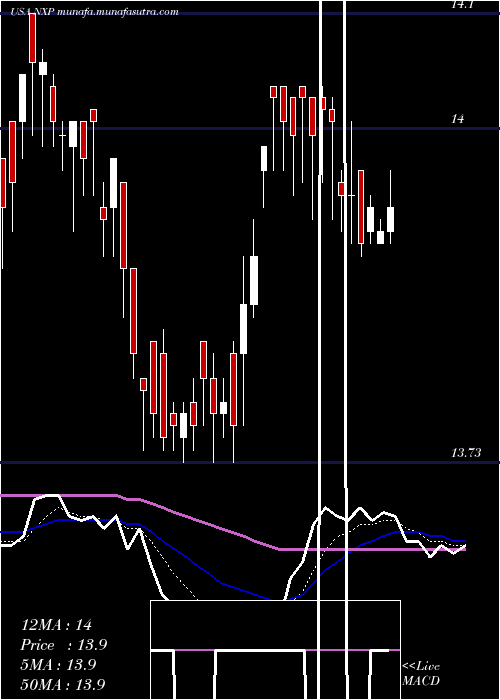Click the 14 price level label
This screenshot has height=700, width=500.
[457, 119]
